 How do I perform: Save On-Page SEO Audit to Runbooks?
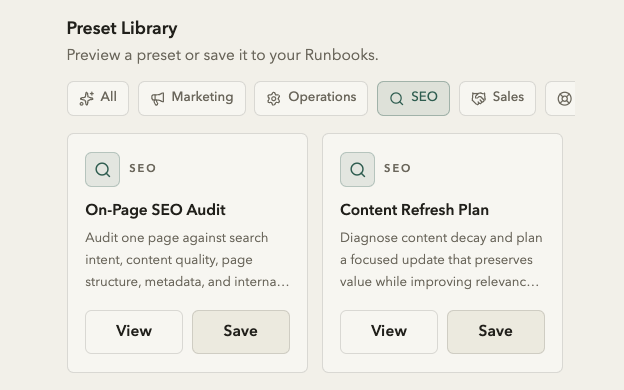click(x=241, y=332)
